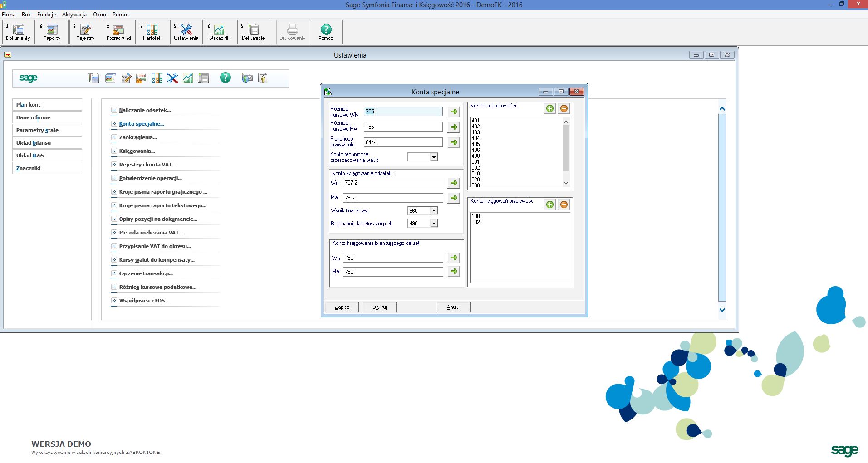
Task: Click the green help question mark icon
Action: pos(226,78)
